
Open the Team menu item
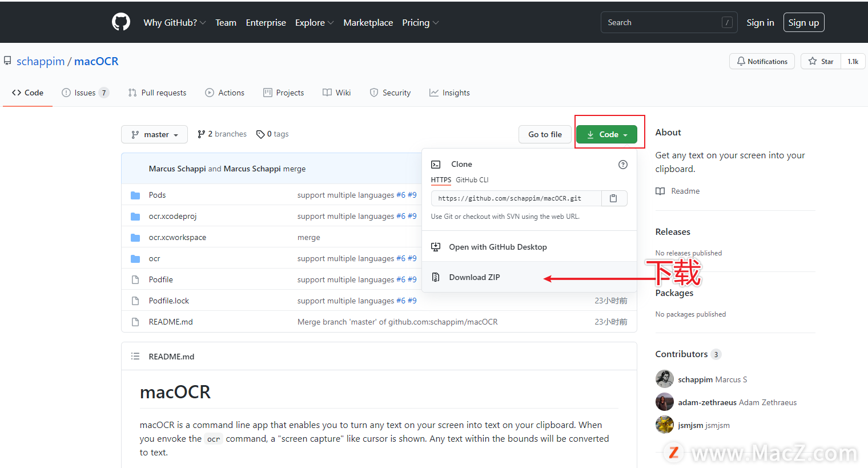click(x=226, y=23)
